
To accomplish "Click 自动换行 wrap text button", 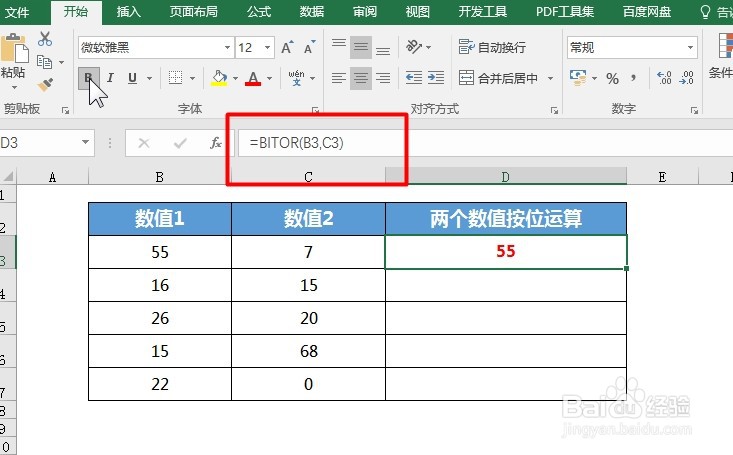I will coord(492,47).
